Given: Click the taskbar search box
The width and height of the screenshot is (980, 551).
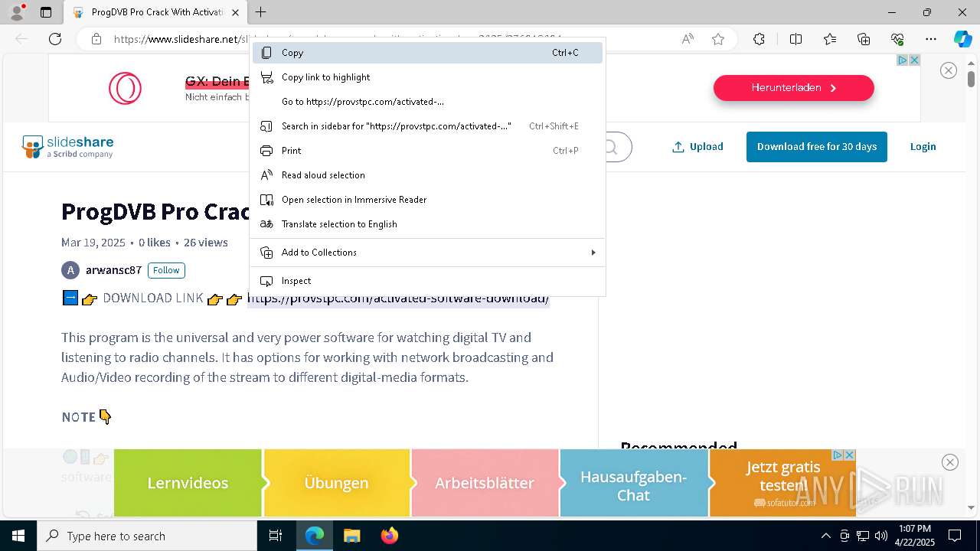Looking at the screenshot, I should [x=147, y=536].
